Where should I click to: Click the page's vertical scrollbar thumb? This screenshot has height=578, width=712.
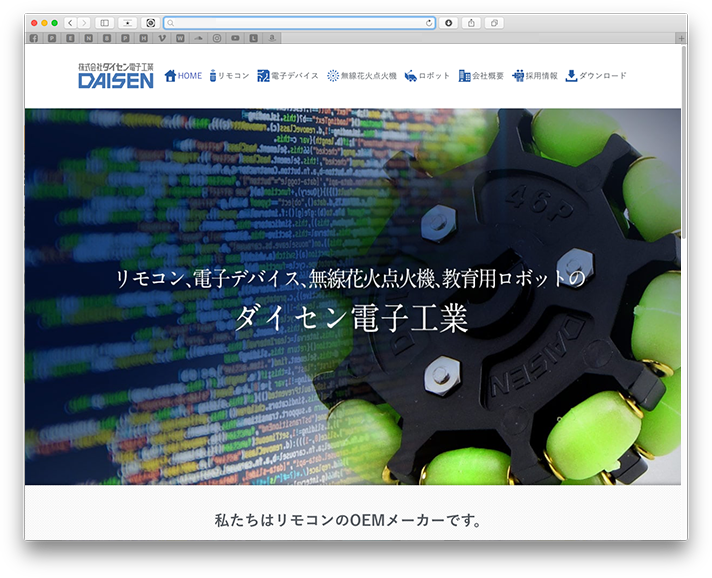[x=684, y=142]
